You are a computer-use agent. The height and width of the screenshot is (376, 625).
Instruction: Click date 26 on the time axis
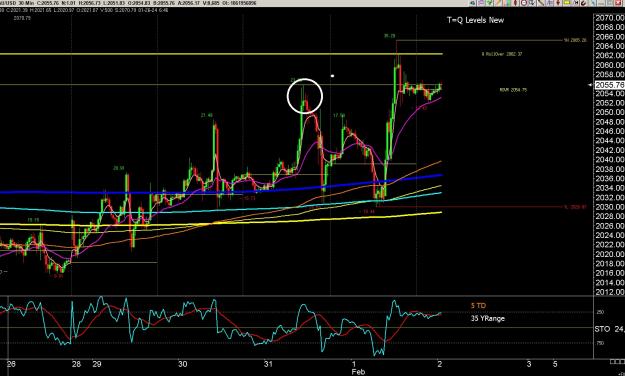[x=11, y=364]
